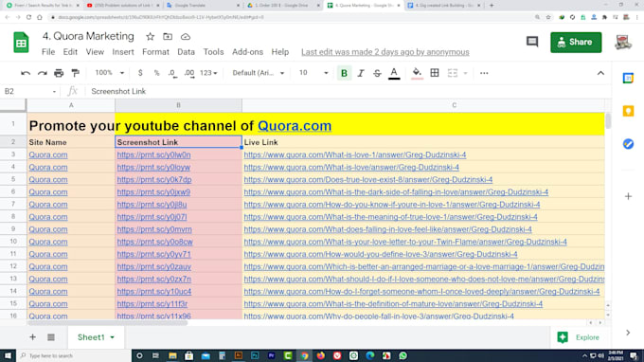Expand the Name box B2 dropdown

coord(54,92)
